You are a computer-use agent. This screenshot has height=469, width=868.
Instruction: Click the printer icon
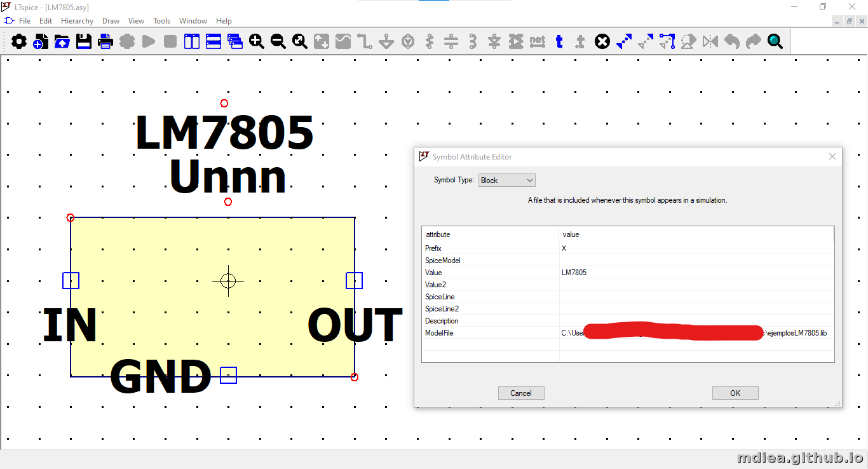pos(105,42)
